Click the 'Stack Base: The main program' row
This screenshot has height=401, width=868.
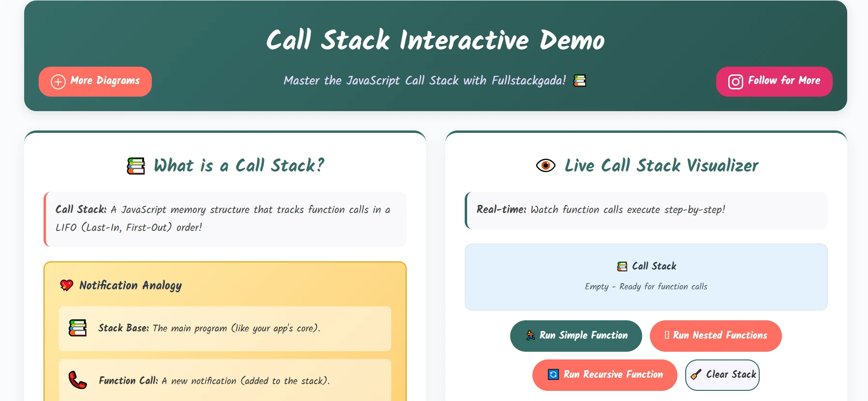click(x=225, y=329)
